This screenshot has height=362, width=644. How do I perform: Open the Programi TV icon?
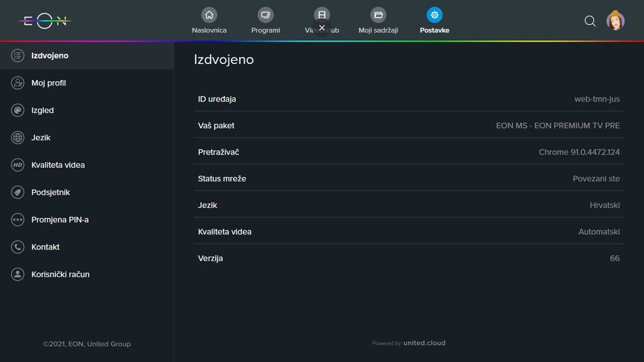265,15
